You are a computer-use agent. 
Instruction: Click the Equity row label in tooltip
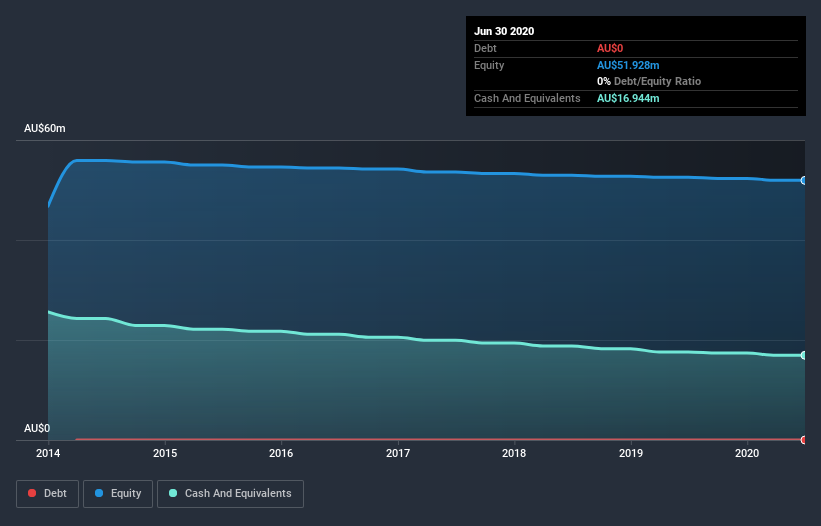[489, 65]
